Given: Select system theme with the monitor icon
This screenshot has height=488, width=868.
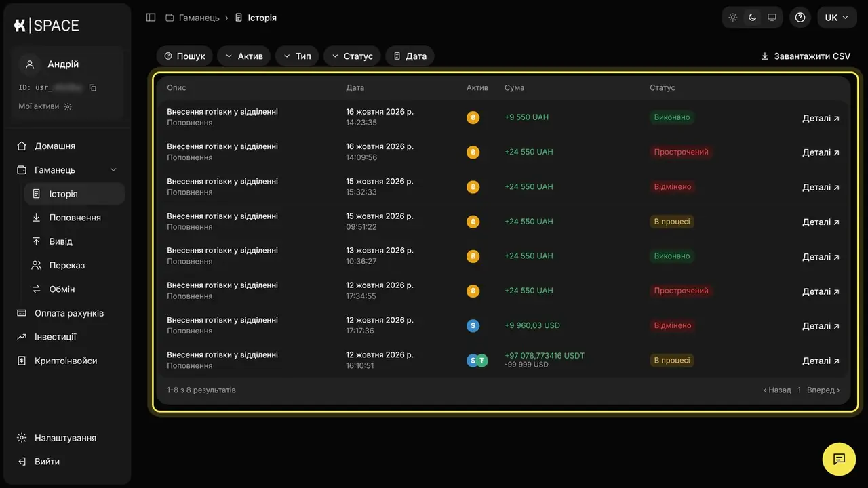Looking at the screenshot, I should (772, 18).
